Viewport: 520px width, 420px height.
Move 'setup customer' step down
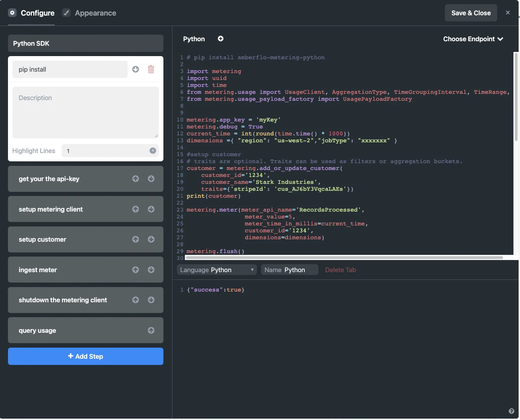point(151,239)
